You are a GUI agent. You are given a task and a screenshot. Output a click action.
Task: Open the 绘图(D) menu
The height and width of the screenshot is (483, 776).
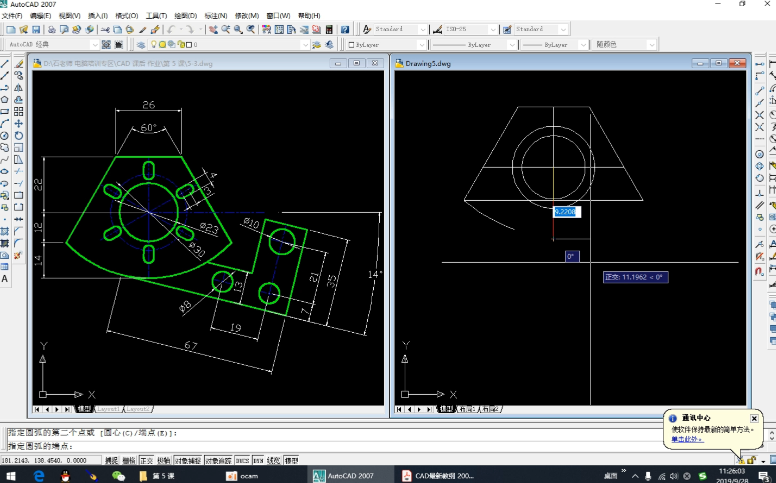point(185,16)
